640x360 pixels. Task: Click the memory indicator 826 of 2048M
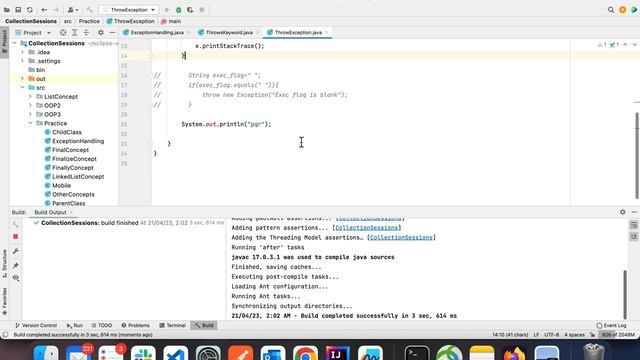coord(618,335)
